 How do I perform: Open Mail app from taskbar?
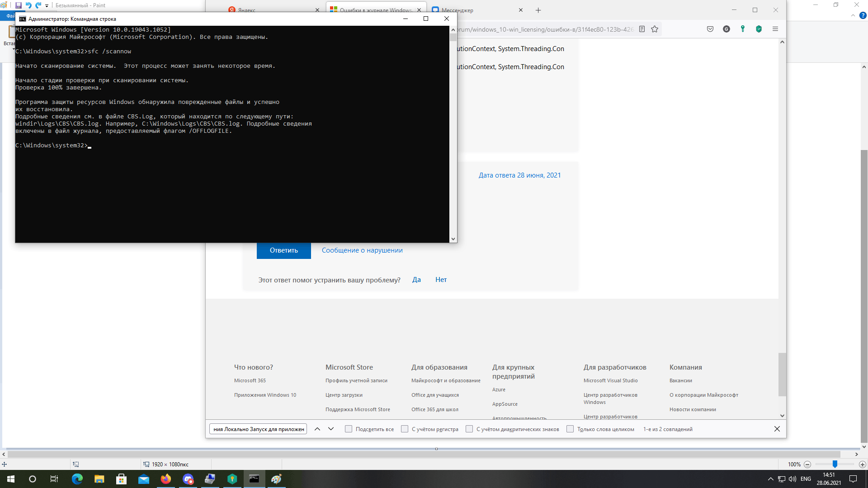(144, 479)
